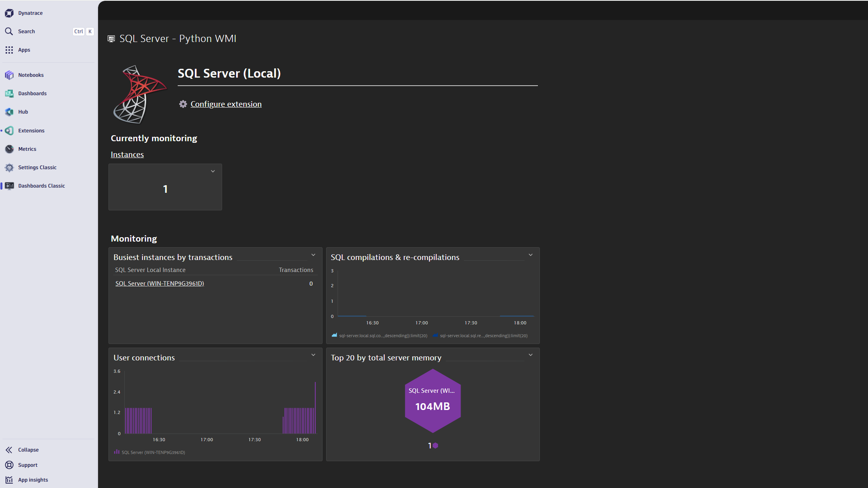Expand the Instances tile chevron menu
Image resolution: width=868 pixels, height=488 pixels.
[x=213, y=171]
